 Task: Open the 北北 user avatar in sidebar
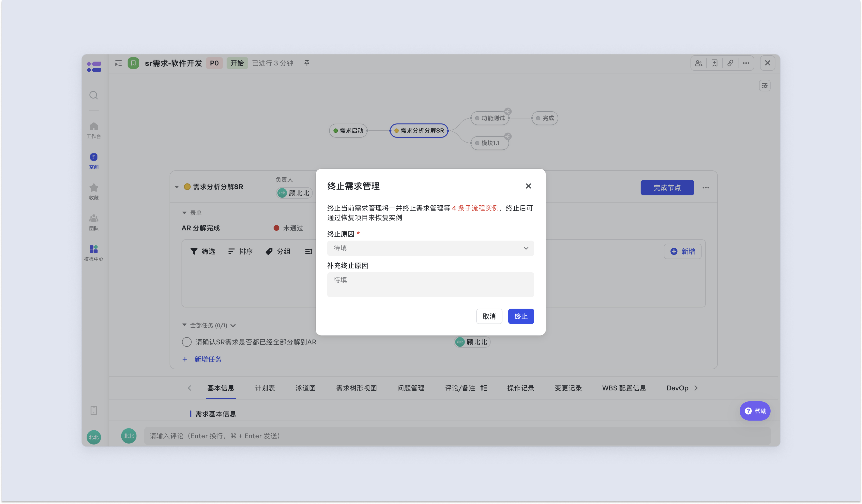click(x=94, y=437)
